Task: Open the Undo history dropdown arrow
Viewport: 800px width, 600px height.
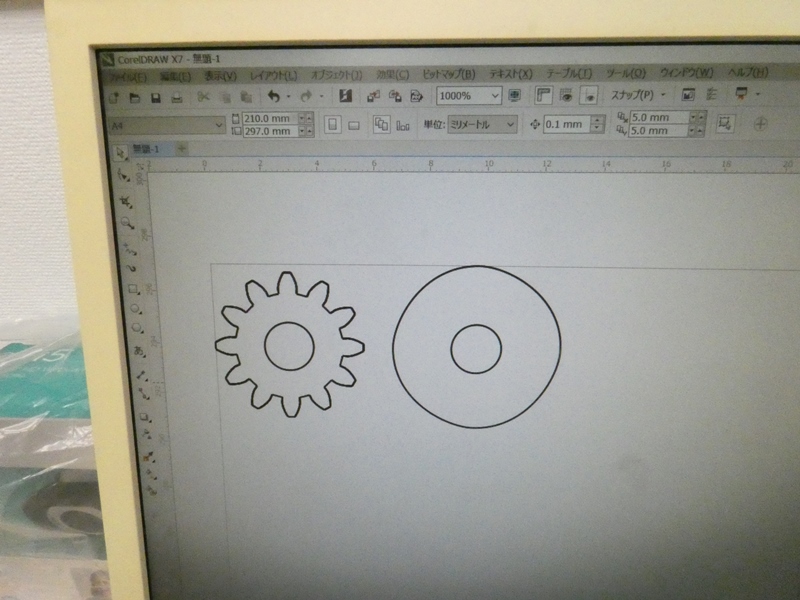Action: pyautogui.click(x=288, y=96)
